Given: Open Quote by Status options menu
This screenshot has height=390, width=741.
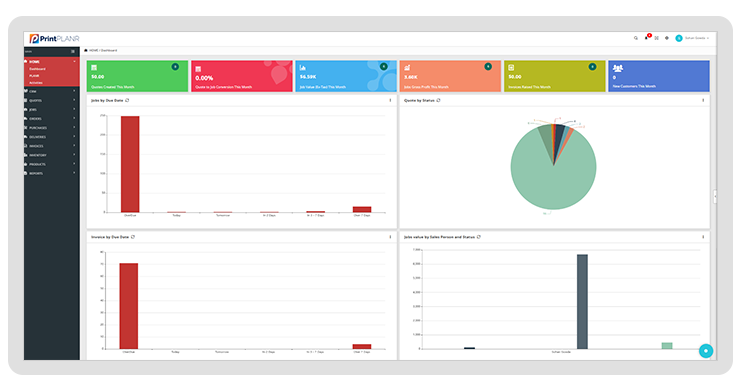Looking at the screenshot, I should [703, 100].
